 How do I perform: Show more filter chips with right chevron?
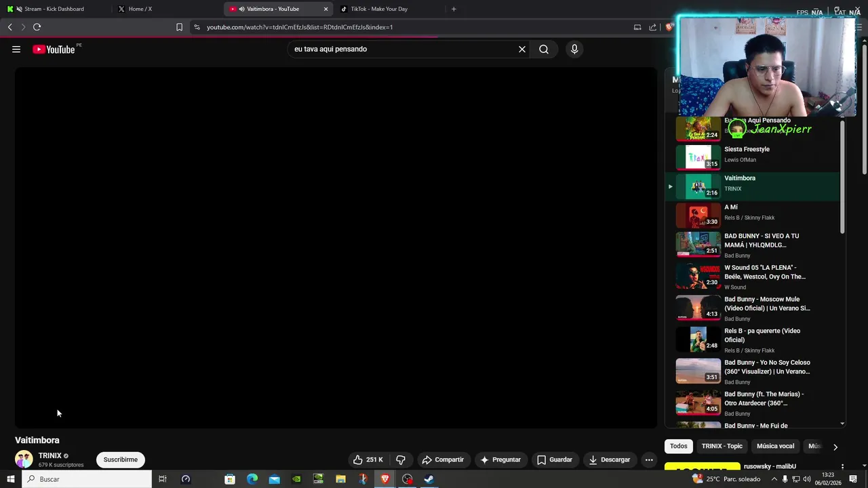point(835,447)
